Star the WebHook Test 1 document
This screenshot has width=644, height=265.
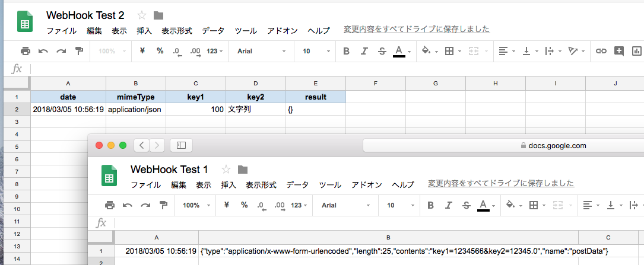(x=226, y=170)
